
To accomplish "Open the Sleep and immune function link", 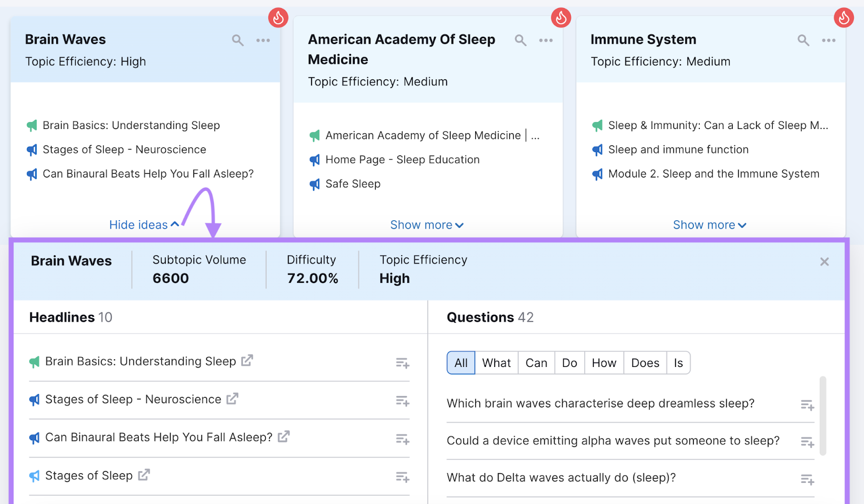I will pyautogui.click(x=678, y=149).
